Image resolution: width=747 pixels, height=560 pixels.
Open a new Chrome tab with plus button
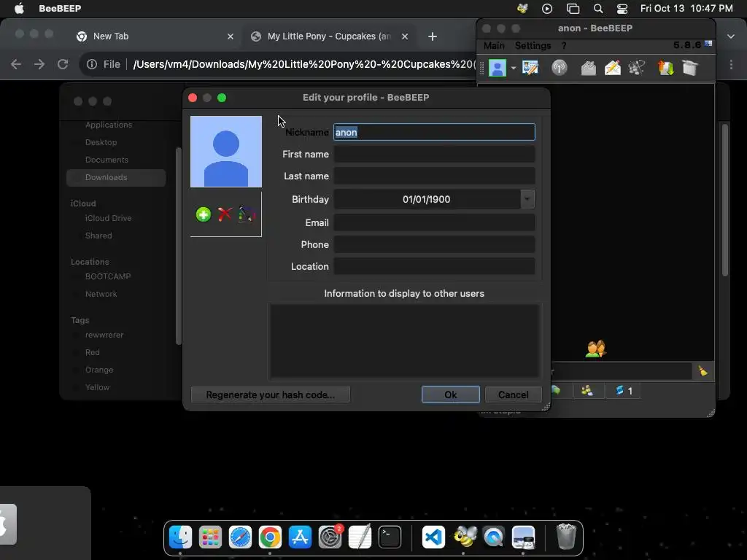click(x=432, y=36)
